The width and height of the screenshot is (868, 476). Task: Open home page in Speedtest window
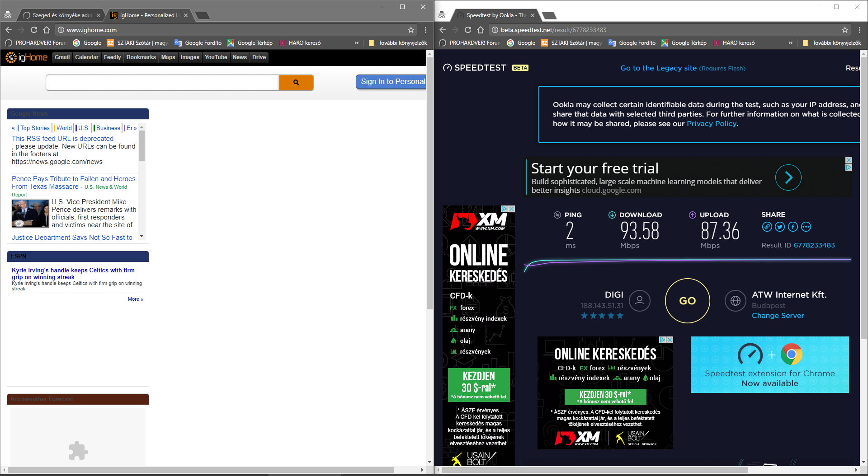(481, 30)
